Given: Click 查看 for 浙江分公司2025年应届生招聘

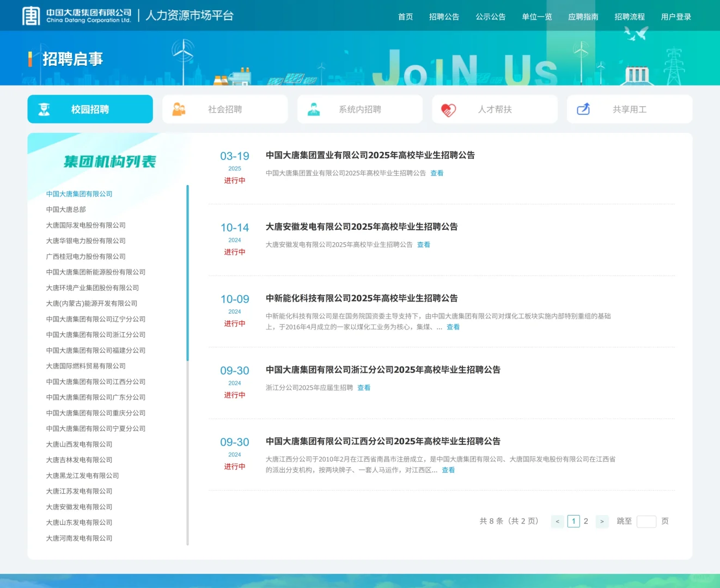Looking at the screenshot, I should 364,388.
